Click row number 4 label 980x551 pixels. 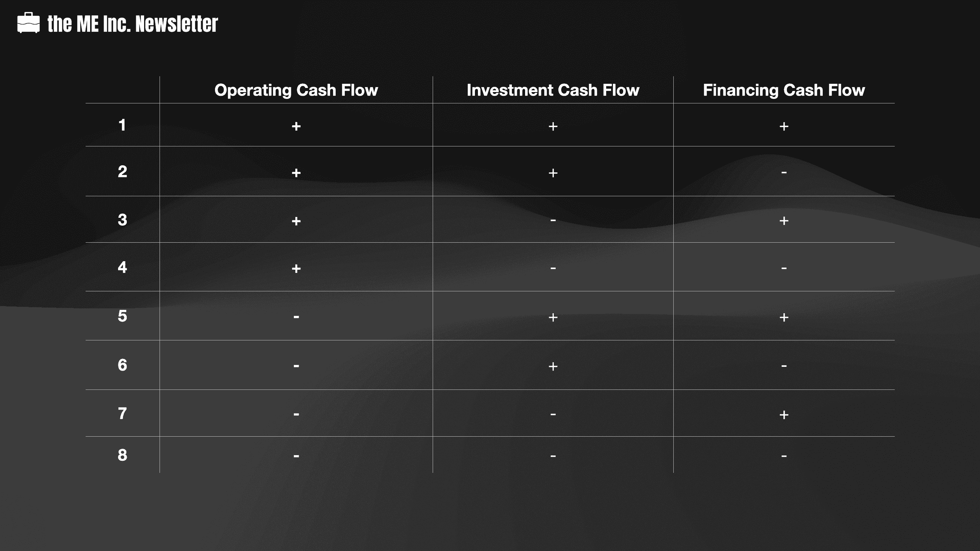[122, 267]
